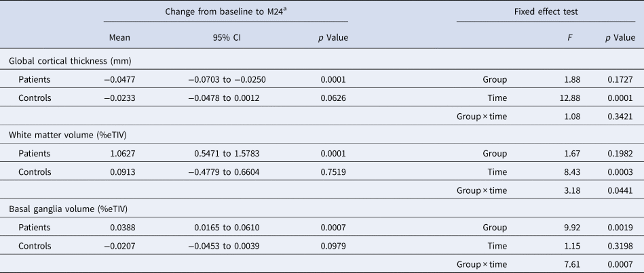Click the p value 0.7519

click(x=333, y=172)
